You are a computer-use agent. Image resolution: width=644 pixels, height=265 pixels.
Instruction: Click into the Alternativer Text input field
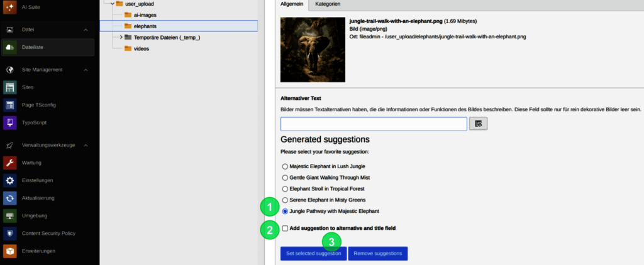point(374,124)
